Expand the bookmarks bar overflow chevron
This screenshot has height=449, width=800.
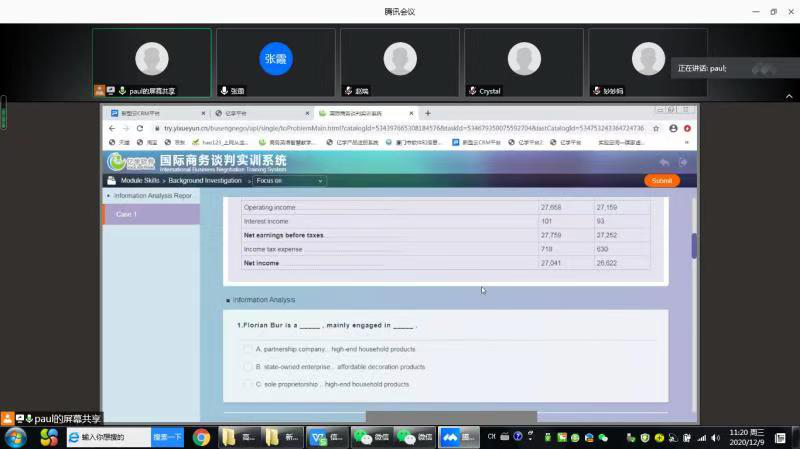click(687, 143)
